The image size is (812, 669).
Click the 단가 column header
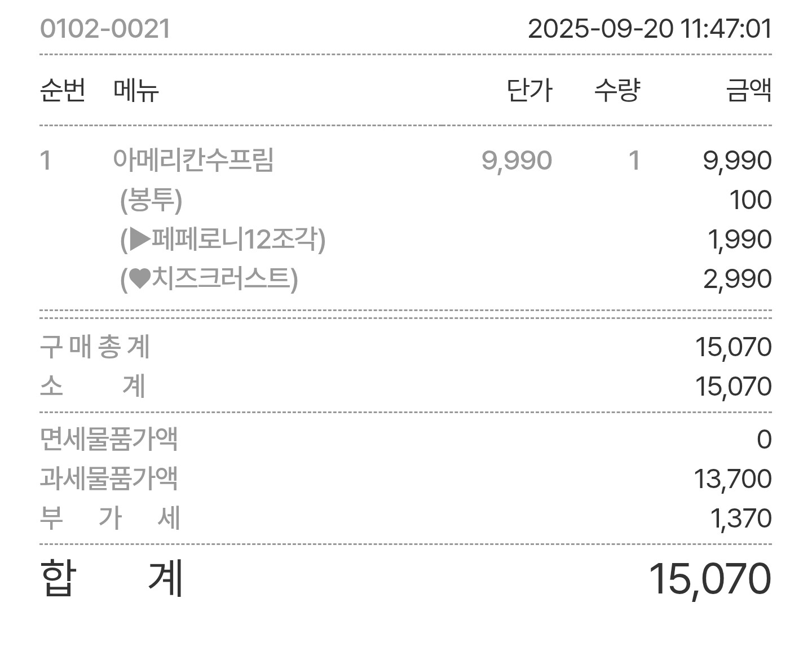point(529,90)
